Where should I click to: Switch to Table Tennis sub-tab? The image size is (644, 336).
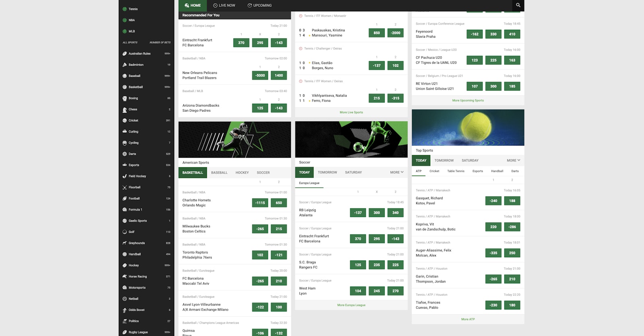pos(456,171)
